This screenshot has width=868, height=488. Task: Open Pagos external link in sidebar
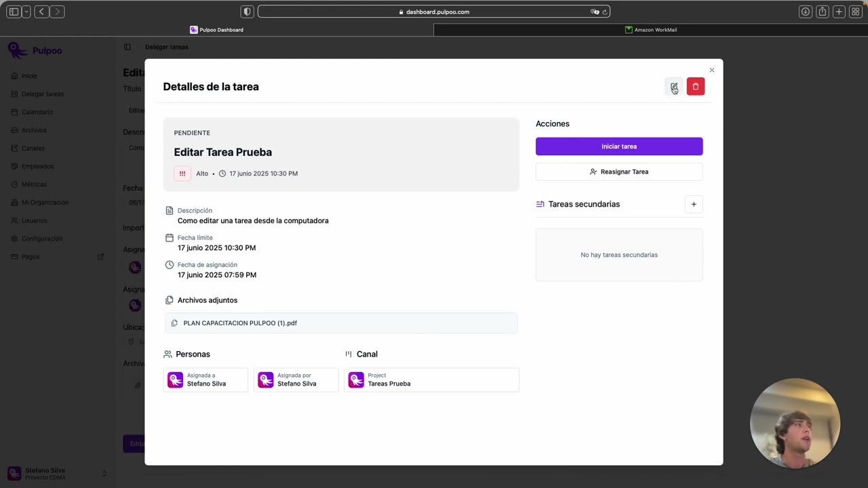click(x=58, y=257)
